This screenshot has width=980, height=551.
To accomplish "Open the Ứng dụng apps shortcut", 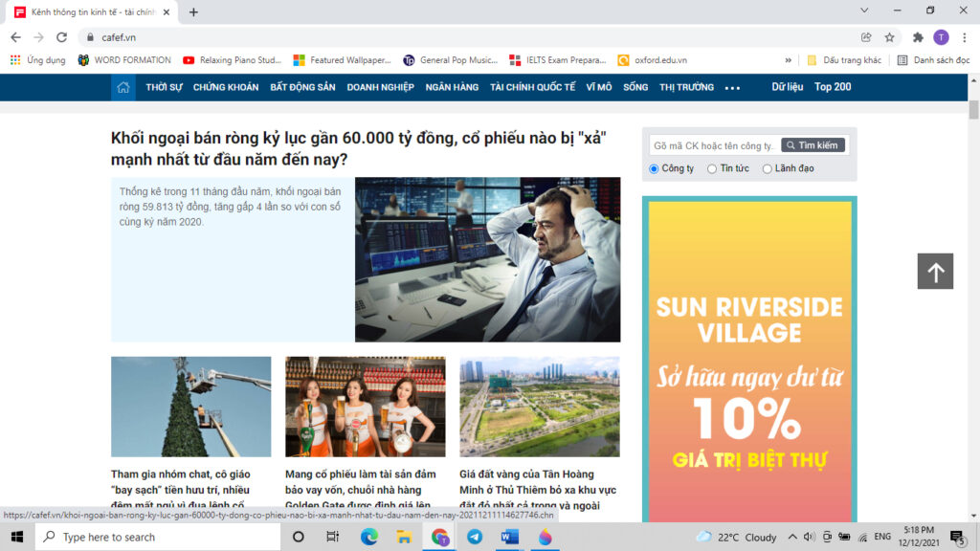I will click(37, 60).
